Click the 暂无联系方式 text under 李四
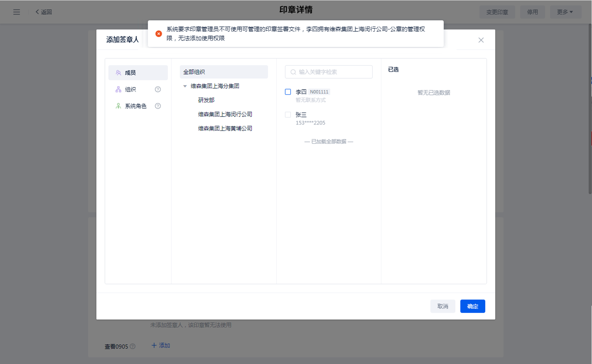Screen dimensions: 592x364 [311, 100]
